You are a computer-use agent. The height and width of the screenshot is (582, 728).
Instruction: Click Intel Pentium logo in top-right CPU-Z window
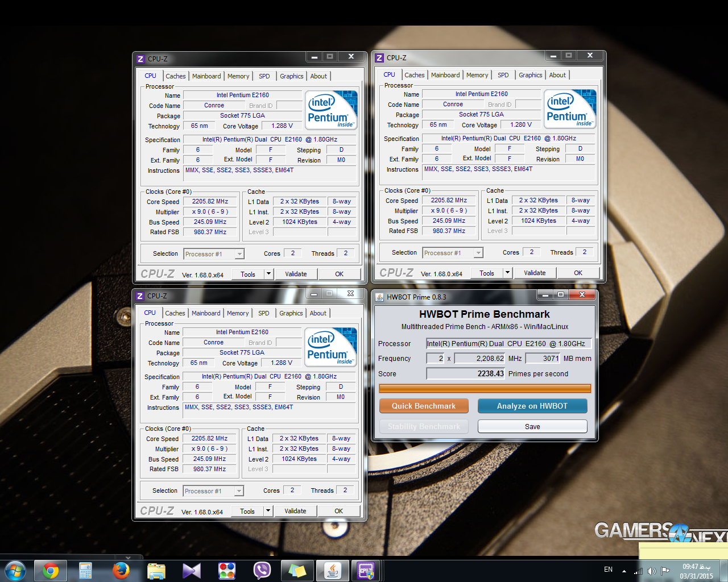tap(570, 109)
